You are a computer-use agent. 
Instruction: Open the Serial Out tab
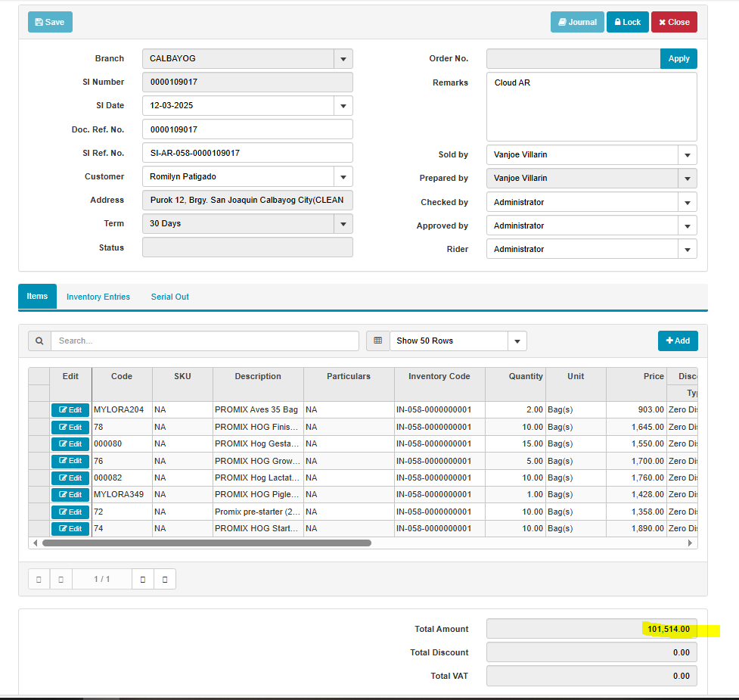(x=170, y=297)
